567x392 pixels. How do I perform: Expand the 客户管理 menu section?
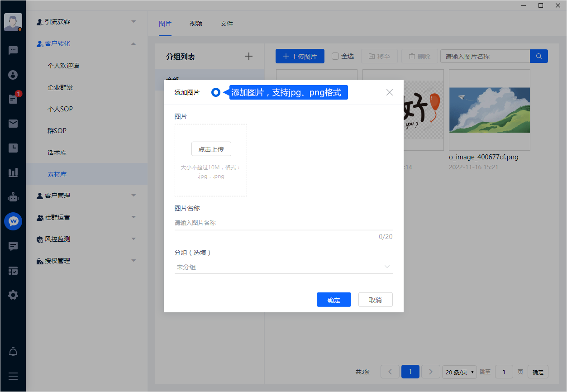coord(86,196)
